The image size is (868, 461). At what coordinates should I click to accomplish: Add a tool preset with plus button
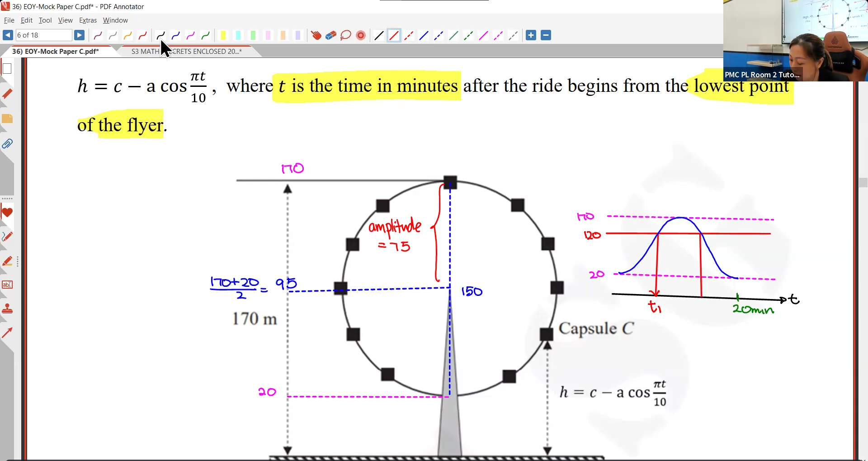tap(531, 35)
